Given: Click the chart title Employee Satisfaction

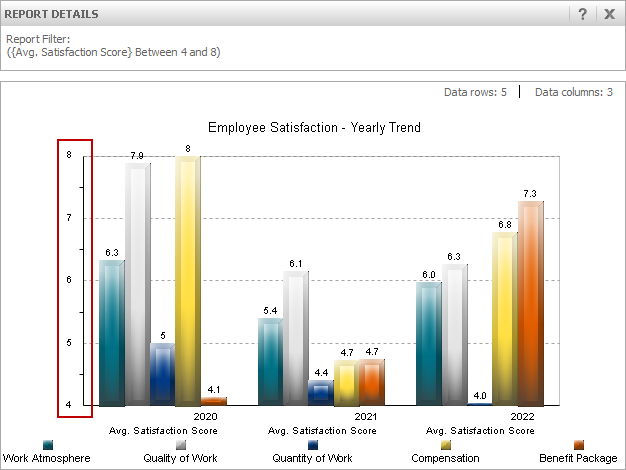Looking at the screenshot, I should pos(314,128).
